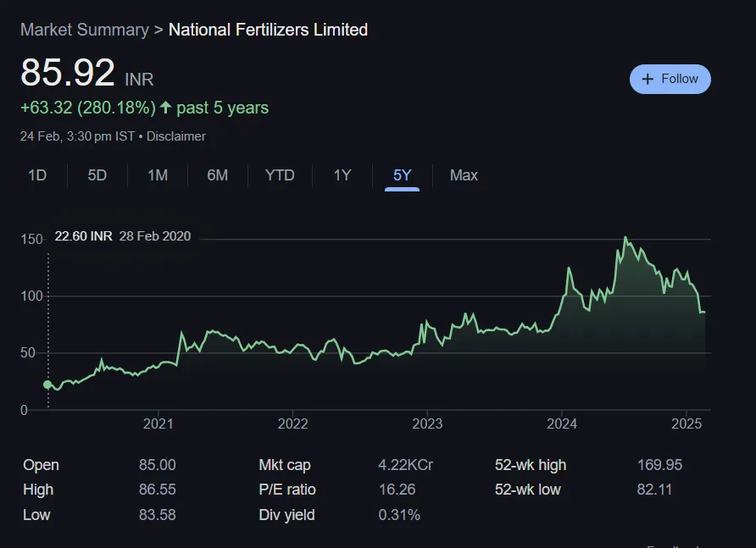Click the 52-wk high label
The width and height of the screenshot is (756, 548).
click(x=531, y=465)
